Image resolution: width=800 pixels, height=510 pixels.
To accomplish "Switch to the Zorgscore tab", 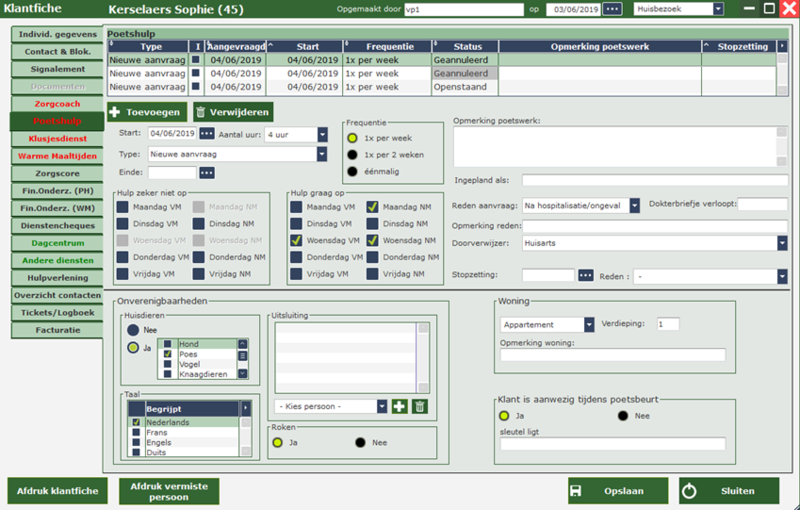I will [57, 174].
